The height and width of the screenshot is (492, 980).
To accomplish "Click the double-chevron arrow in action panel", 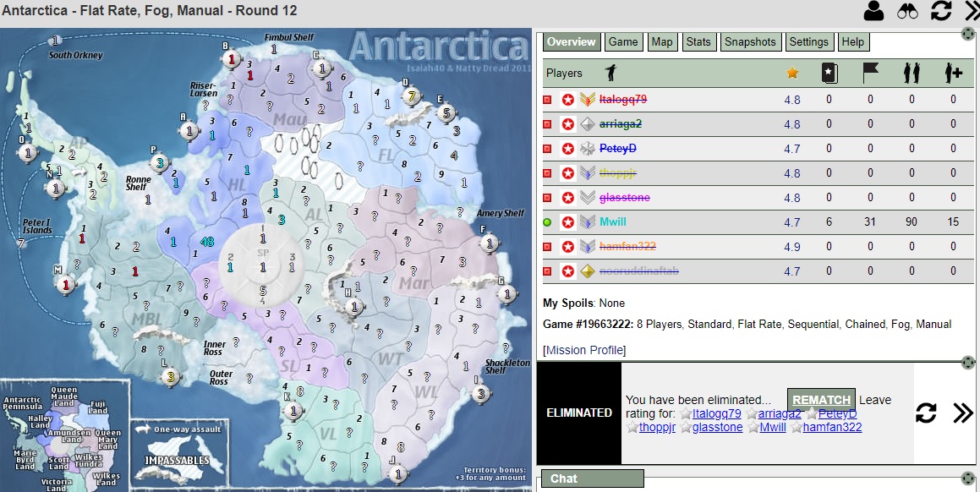I will pos(963,413).
